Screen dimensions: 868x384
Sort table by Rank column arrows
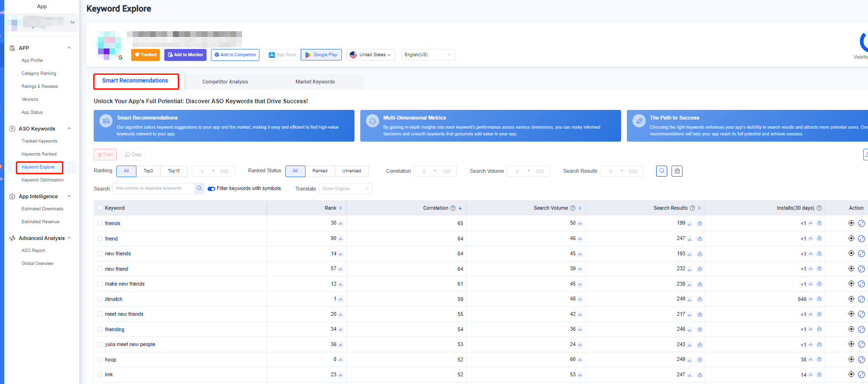341,208
